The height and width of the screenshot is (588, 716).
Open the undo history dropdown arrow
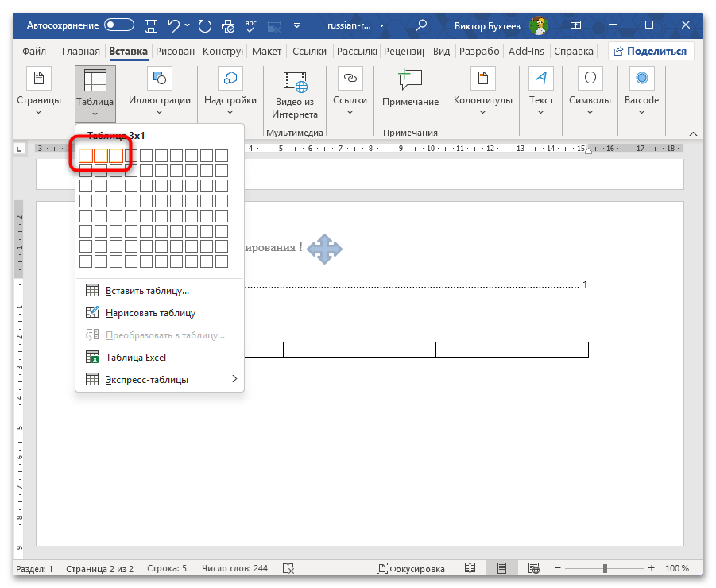coord(188,25)
